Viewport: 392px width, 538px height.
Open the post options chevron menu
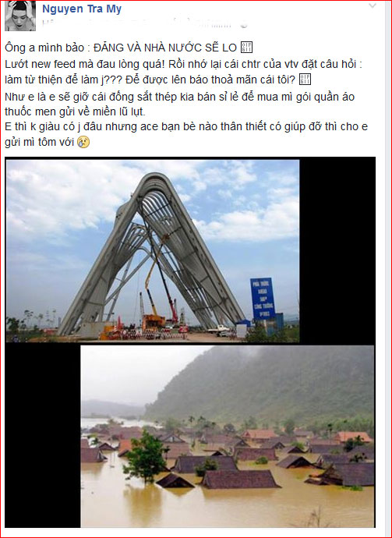pyautogui.click(x=373, y=5)
